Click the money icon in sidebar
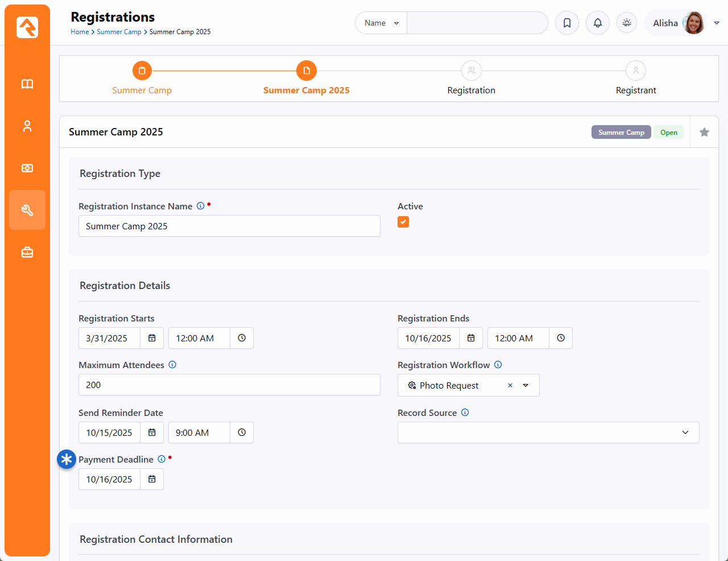Image resolution: width=728 pixels, height=561 pixels. 27,168
